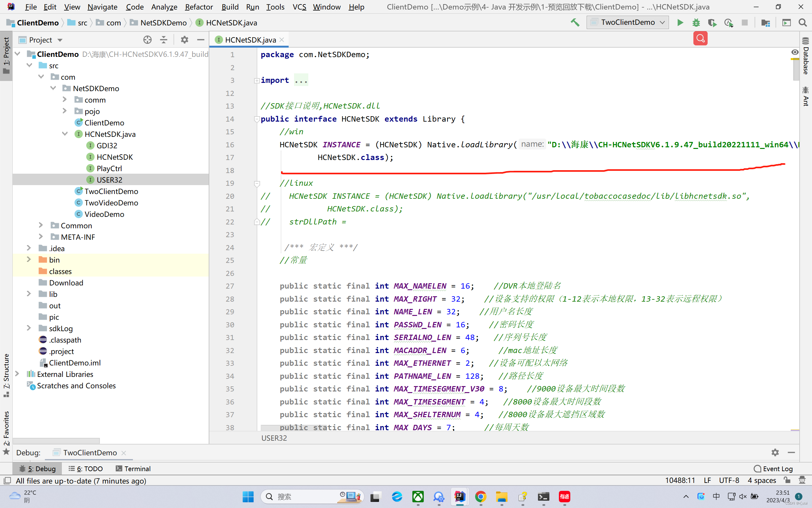
Task: Click UTF-8 encoding in status bar
Action: [729, 480]
